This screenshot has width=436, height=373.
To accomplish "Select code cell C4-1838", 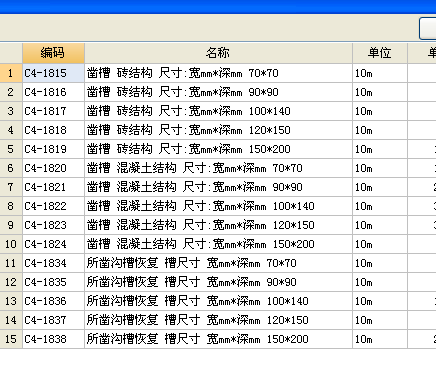I will [53, 339].
